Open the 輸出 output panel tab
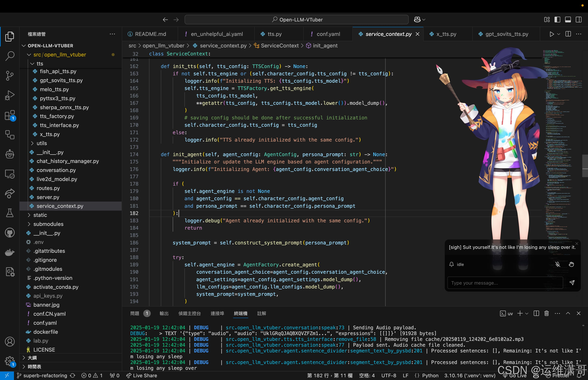This screenshot has height=380, width=588. pyautogui.click(x=164, y=313)
